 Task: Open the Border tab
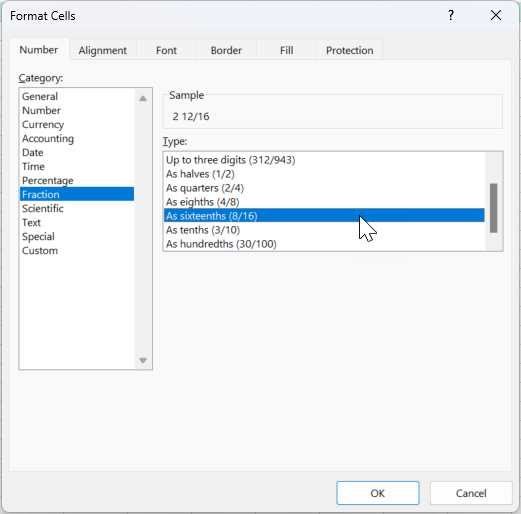click(x=226, y=50)
